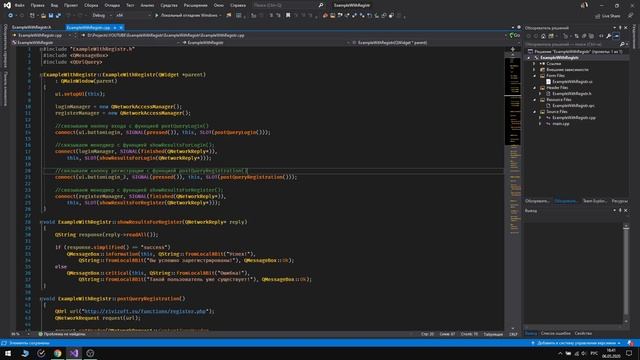The image size is (640, 360).
Task: Collapse the ExampleWithRegistr project node
Action: [x=529, y=58]
